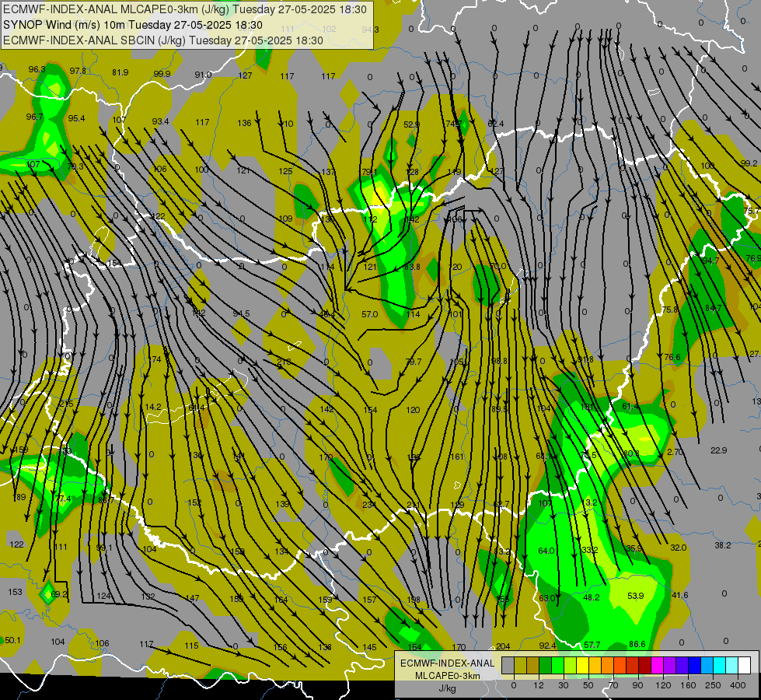The width and height of the screenshot is (761, 700).
Task: Click the 81.9 value on the map
Action: [x=120, y=72]
